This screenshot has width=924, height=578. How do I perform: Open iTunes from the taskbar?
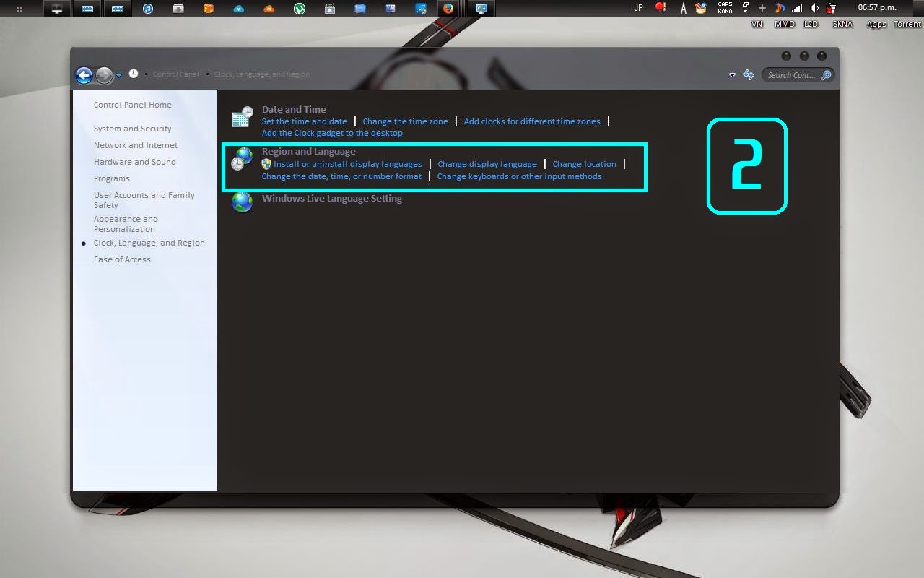coord(148,9)
